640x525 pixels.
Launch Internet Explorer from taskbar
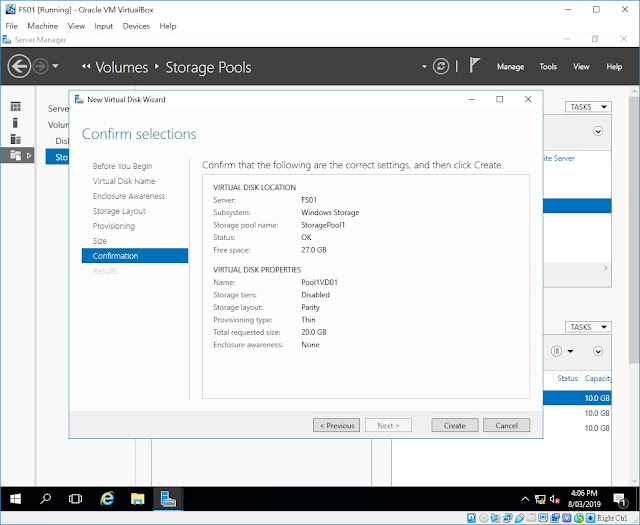pos(107,498)
